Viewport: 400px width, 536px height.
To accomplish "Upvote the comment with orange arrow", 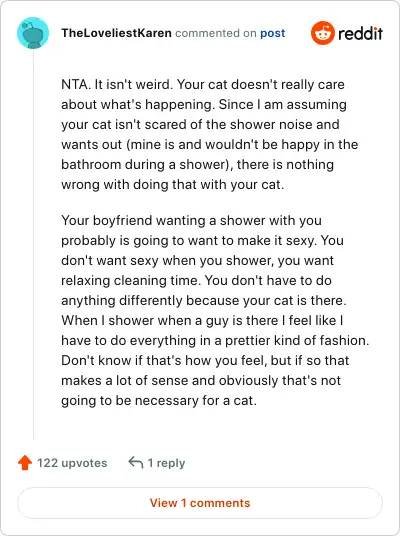I will point(25,463).
